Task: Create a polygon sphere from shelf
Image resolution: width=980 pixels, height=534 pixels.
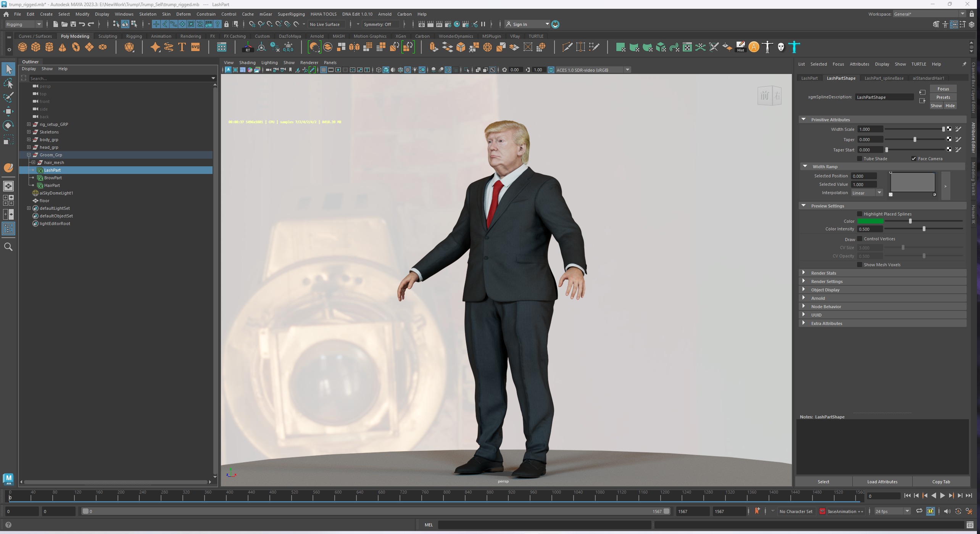Action: pos(23,47)
